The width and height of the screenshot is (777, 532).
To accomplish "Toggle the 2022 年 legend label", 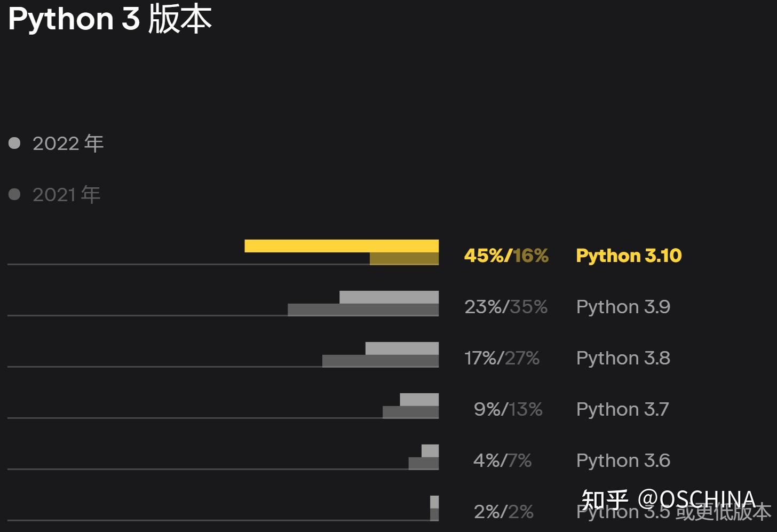I will click(x=68, y=144).
